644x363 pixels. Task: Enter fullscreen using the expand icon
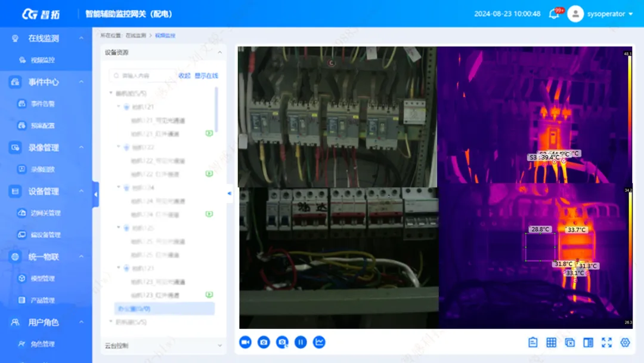(606, 342)
